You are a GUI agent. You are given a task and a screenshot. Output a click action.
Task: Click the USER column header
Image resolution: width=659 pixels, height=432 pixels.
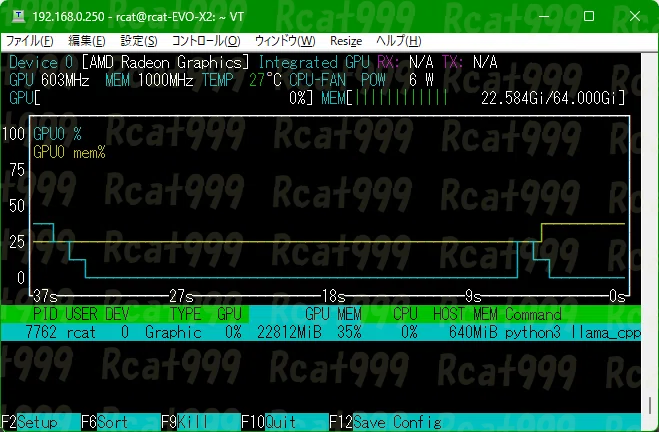click(x=81, y=314)
